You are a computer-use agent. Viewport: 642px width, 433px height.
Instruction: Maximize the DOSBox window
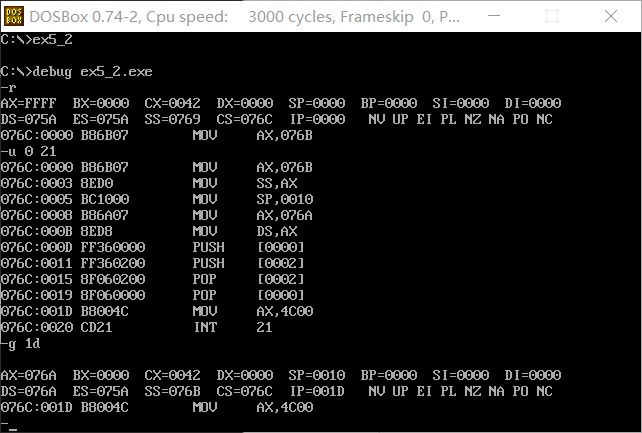click(552, 16)
